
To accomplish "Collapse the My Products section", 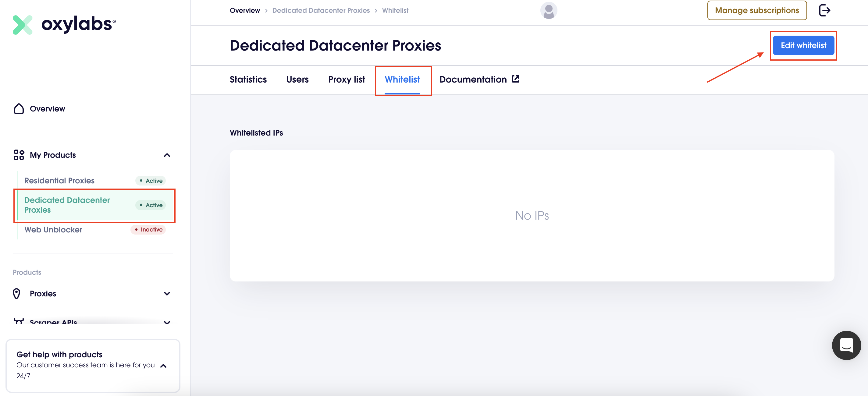I will point(167,155).
